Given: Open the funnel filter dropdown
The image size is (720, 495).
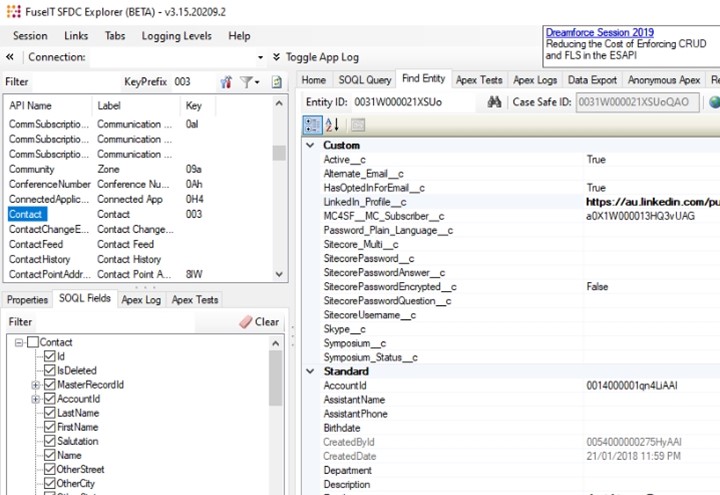Looking at the screenshot, I should click(249, 82).
